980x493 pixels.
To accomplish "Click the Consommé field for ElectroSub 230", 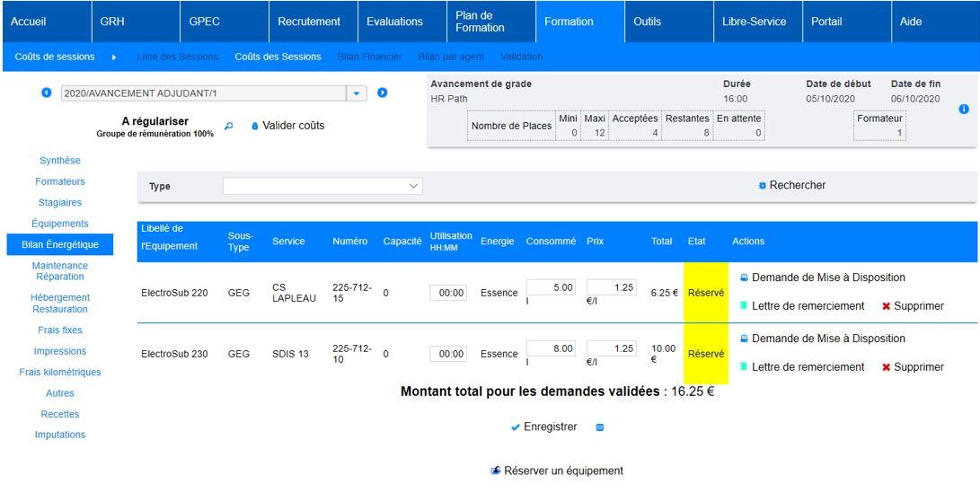I will click(x=551, y=348).
